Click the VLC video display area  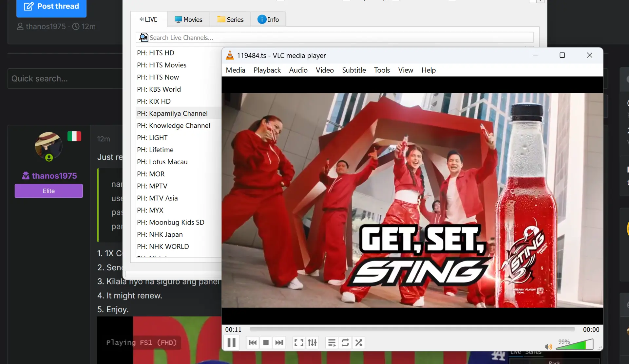tap(412, 200)
